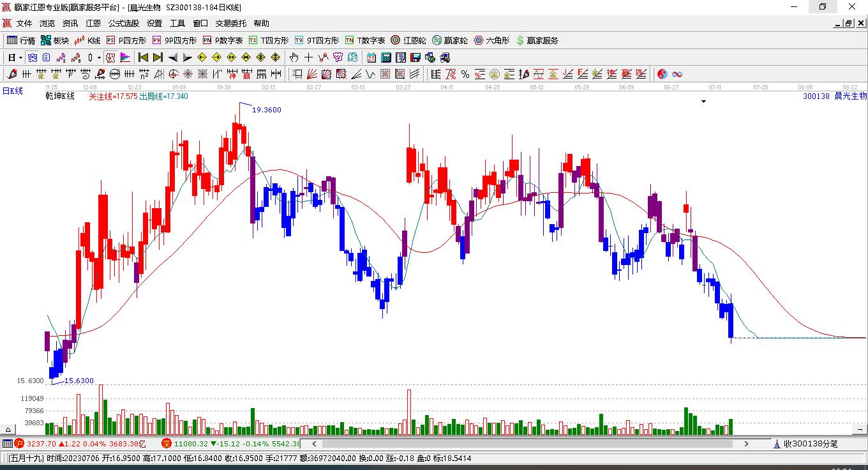868x470 pixels.
Task: Open the T数字表 tool
Action: click(x=365, y=40)
